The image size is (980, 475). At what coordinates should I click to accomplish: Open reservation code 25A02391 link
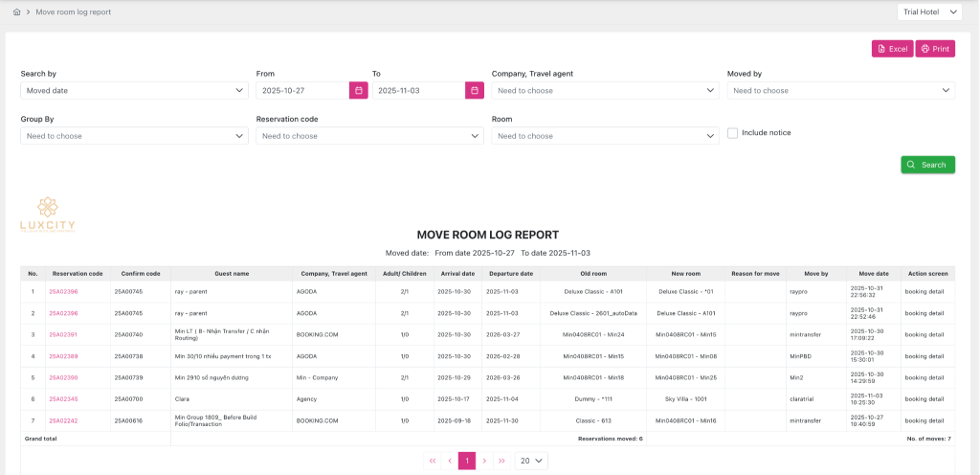click(x=65, y=334)
